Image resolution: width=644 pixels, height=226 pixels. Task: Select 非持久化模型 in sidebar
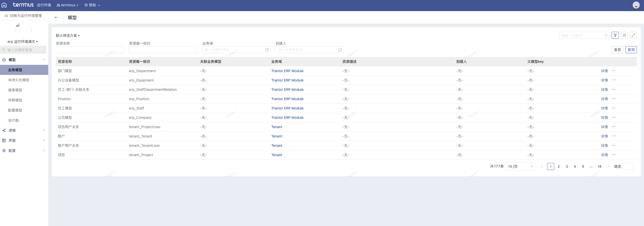19,80
